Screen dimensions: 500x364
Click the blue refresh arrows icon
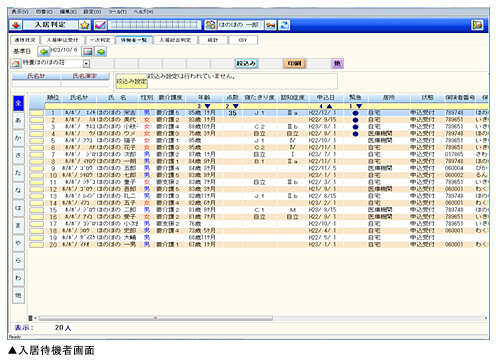[284, 25]
